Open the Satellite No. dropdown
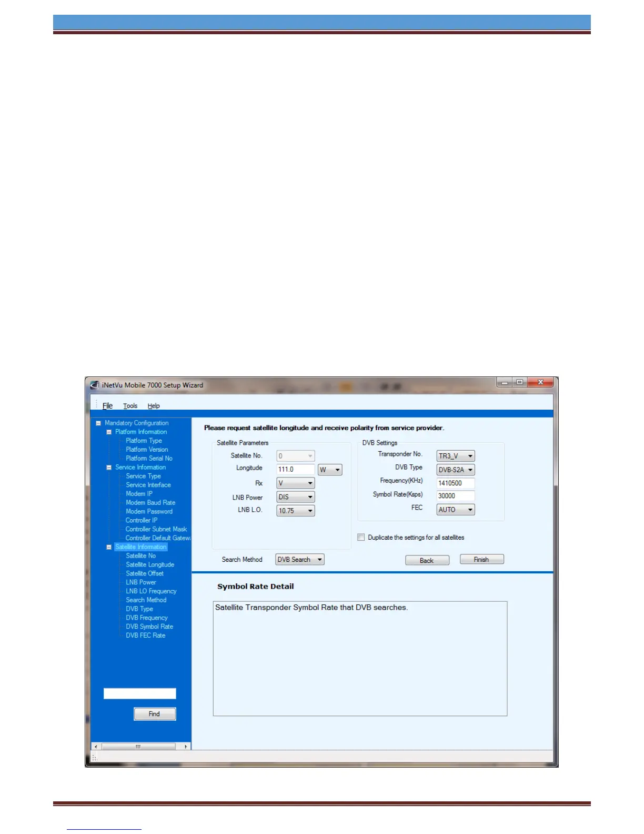The height and width of the screenshot is (834, 644). point(296,456)
